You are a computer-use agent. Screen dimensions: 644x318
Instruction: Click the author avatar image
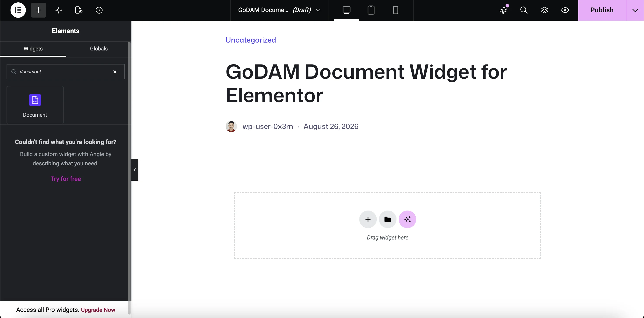[231, 127]
